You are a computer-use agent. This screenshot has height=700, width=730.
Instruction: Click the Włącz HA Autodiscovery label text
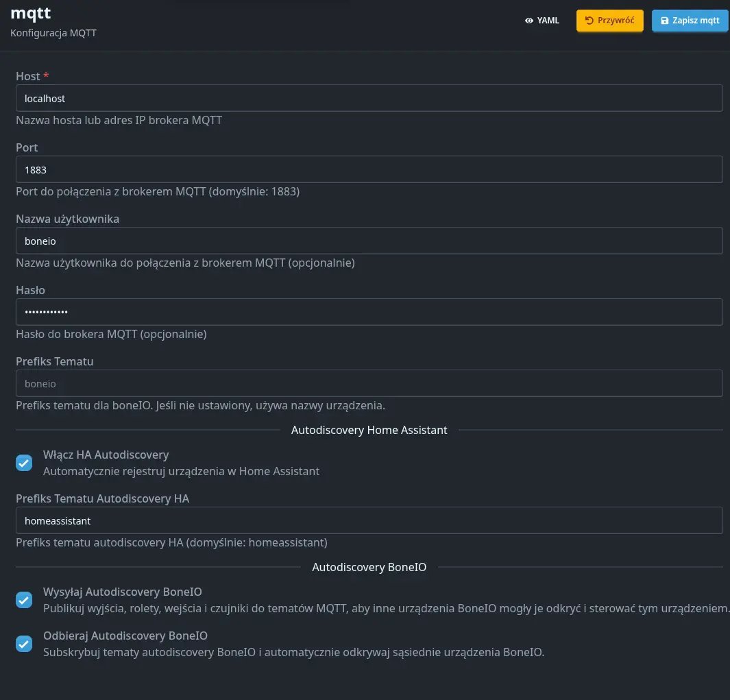106,455
